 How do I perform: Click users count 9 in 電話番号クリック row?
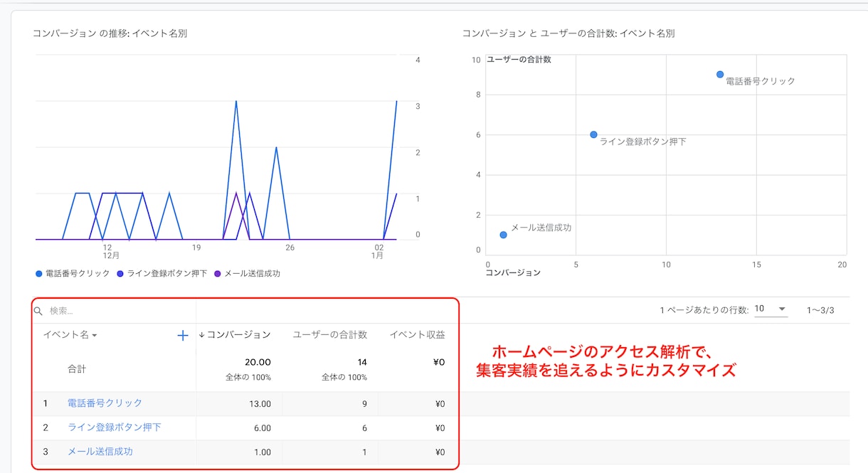click(365, 404)
